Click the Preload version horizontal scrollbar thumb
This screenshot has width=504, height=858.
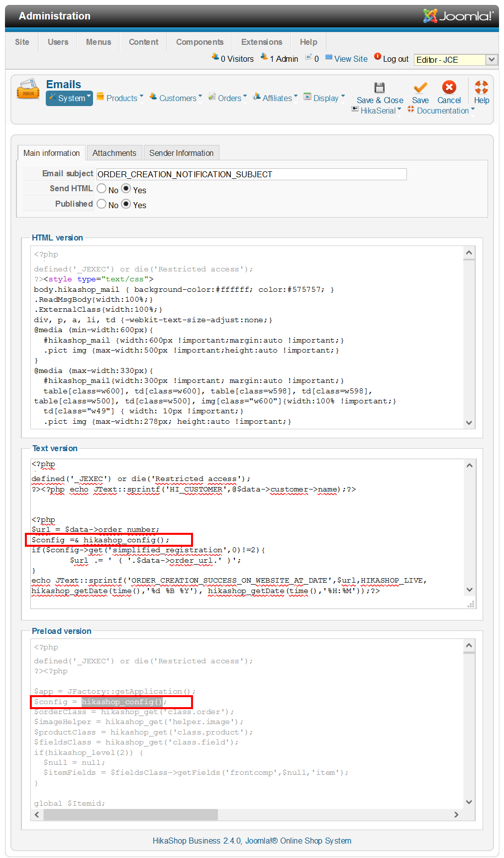130,815
